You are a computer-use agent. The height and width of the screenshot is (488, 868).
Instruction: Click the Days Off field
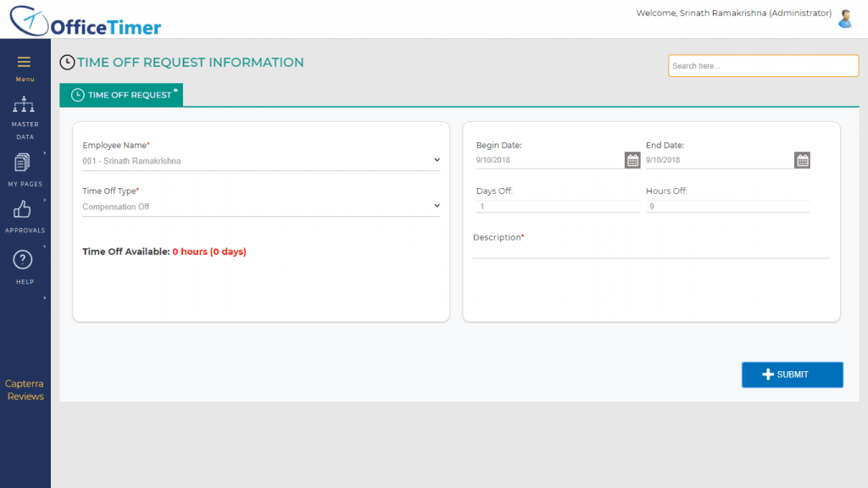point(558,206)
